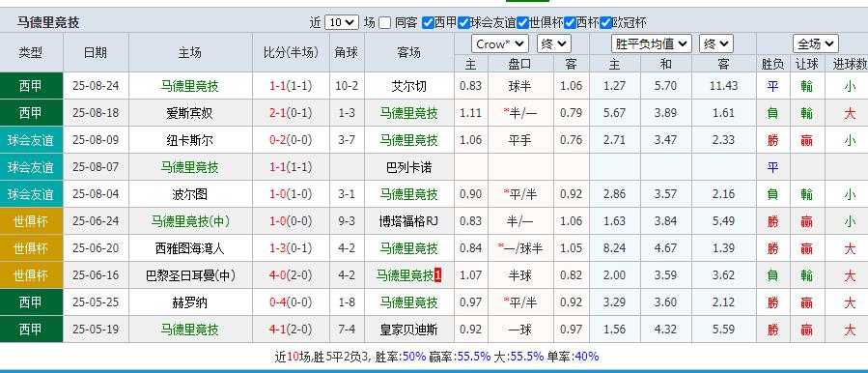Open the recent matches count dropdown showing 10

point(342,22)
